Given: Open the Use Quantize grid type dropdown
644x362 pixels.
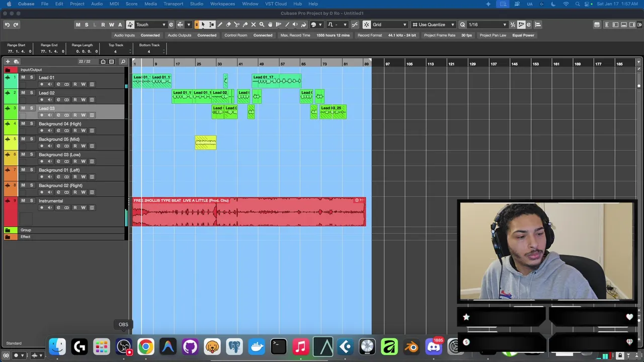Looking at the screenshot, I should click(433, 25).
